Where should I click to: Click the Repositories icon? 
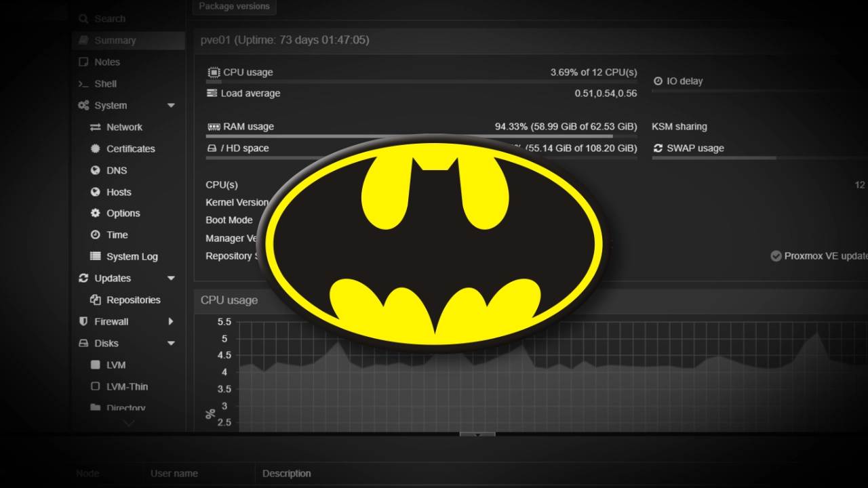(x=95, y=300)
